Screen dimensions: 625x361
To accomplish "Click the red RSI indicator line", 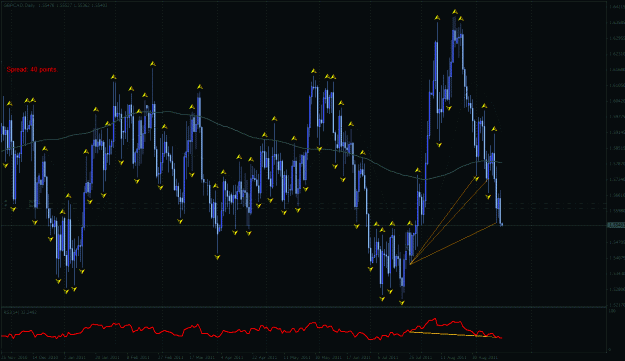I will tap(251, 330).
